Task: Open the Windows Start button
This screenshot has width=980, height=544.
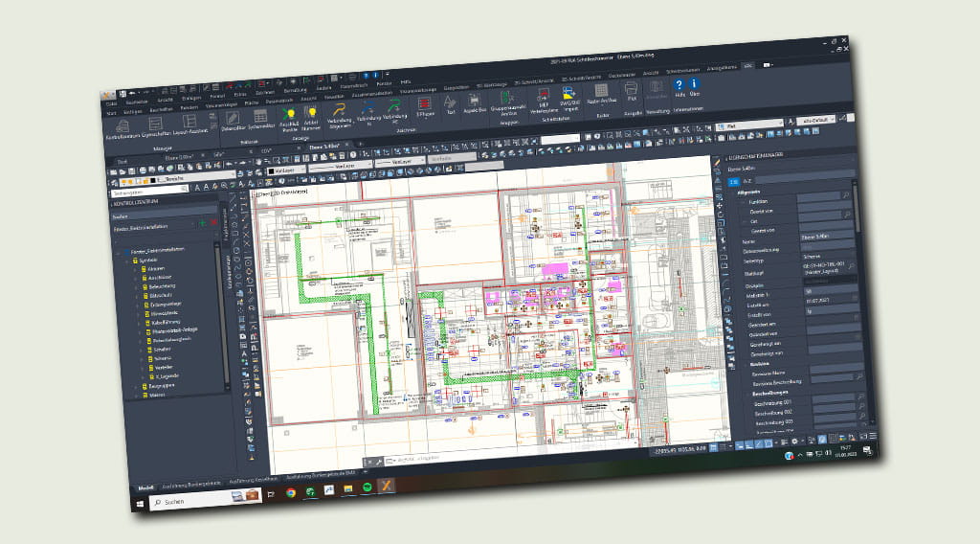Action: (141, 501)
